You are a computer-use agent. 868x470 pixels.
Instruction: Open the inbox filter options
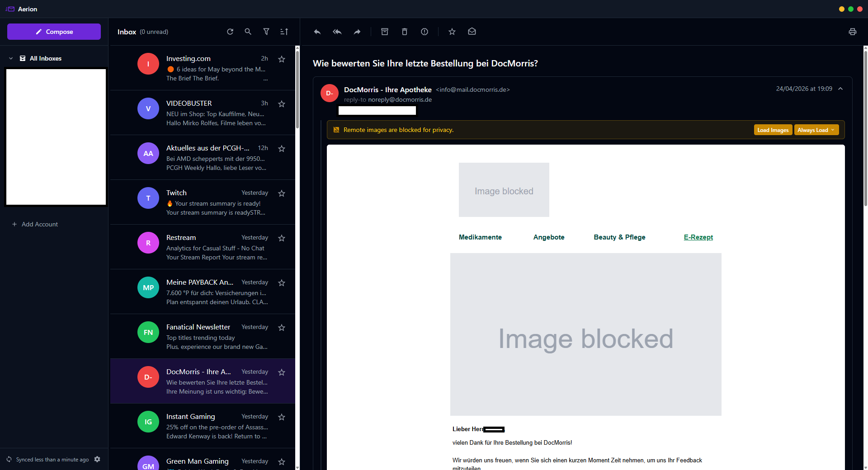[x=266, y=32]
